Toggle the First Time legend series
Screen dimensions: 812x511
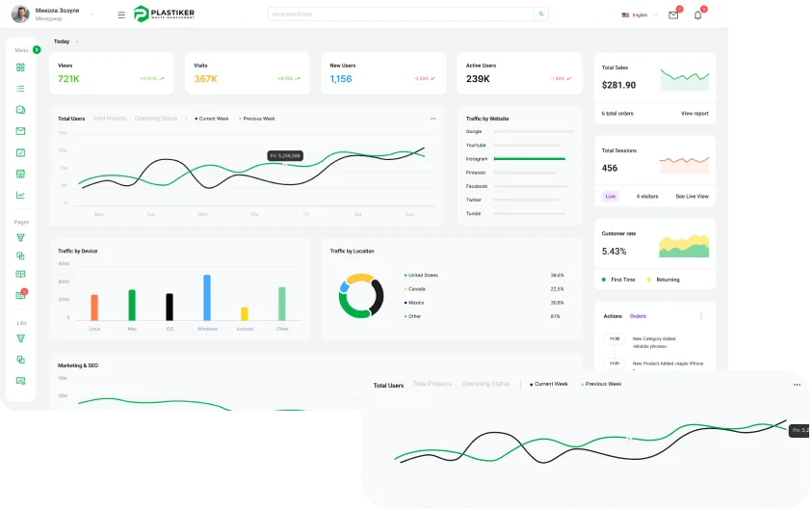(620, 280)
